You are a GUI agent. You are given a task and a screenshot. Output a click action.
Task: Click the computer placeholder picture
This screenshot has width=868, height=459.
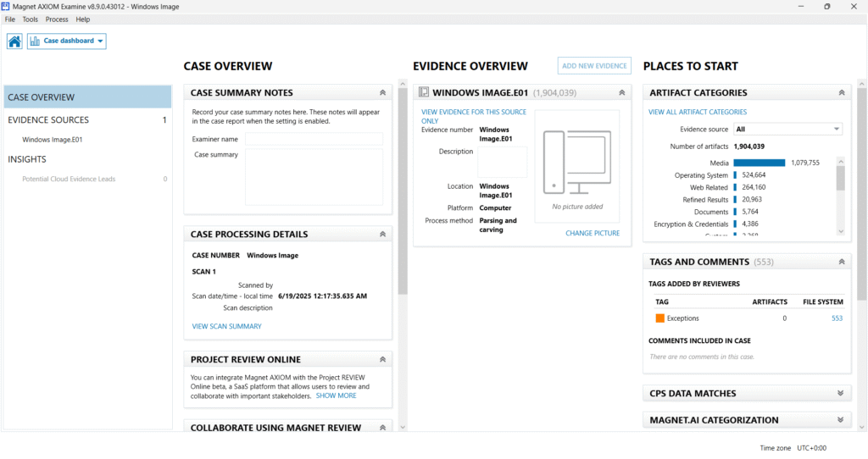coord(576,162)
